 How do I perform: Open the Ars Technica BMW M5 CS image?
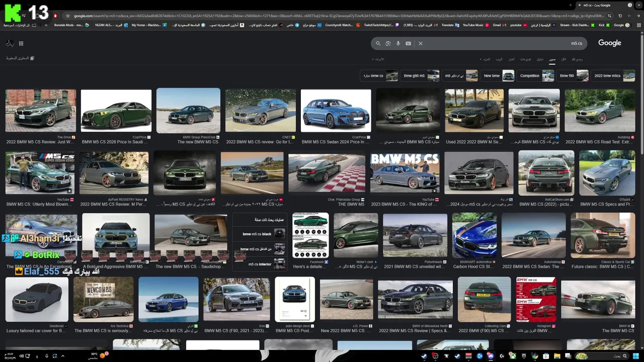pyautogui.click(x=103, y=299)
